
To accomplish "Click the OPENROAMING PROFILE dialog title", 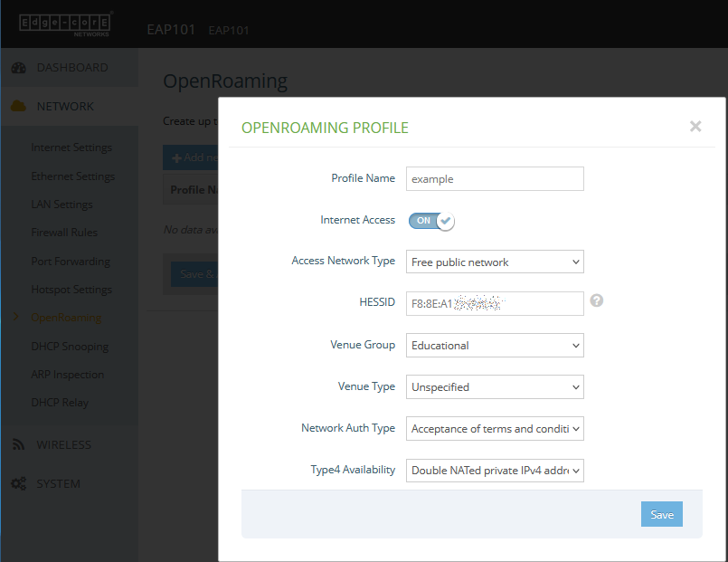I will (x=325, y=128).
